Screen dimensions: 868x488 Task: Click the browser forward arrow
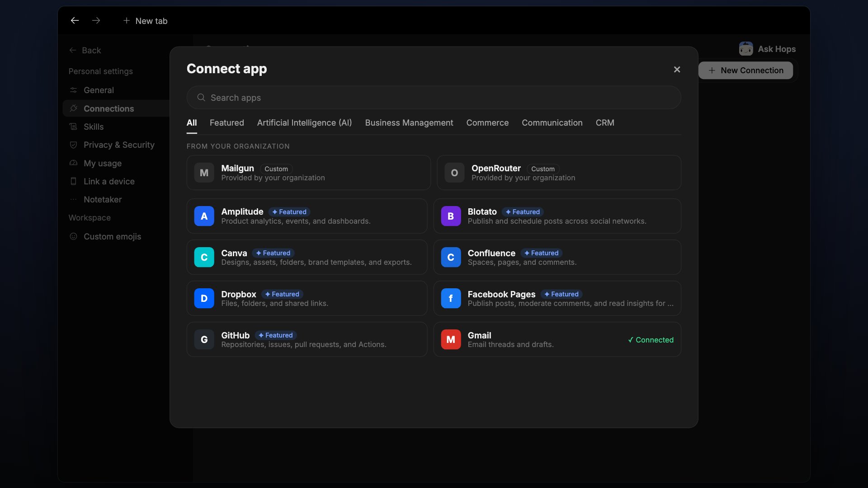tap(96, 20)
